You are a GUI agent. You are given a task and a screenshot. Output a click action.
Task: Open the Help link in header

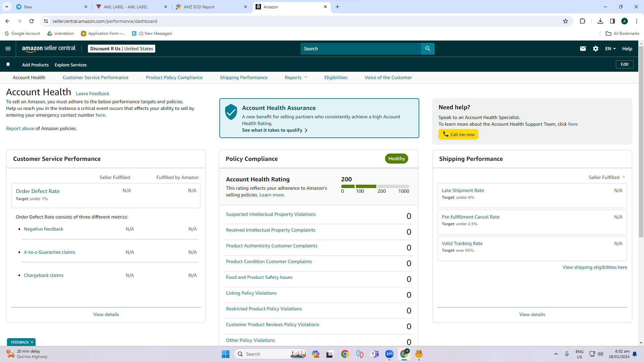click(x=627, y=49)
